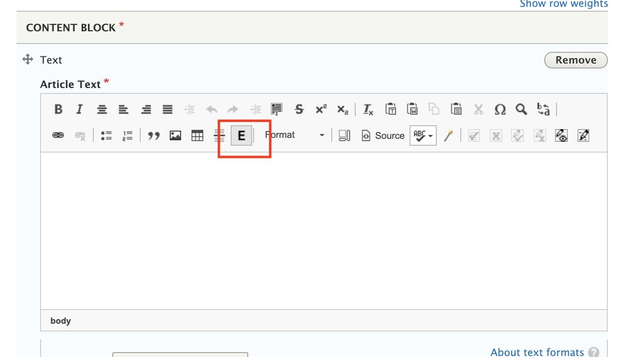Image resolution: width=644 pixels, height=357 pixels.
Task: Open the Show row weights link
Action: 564,4
